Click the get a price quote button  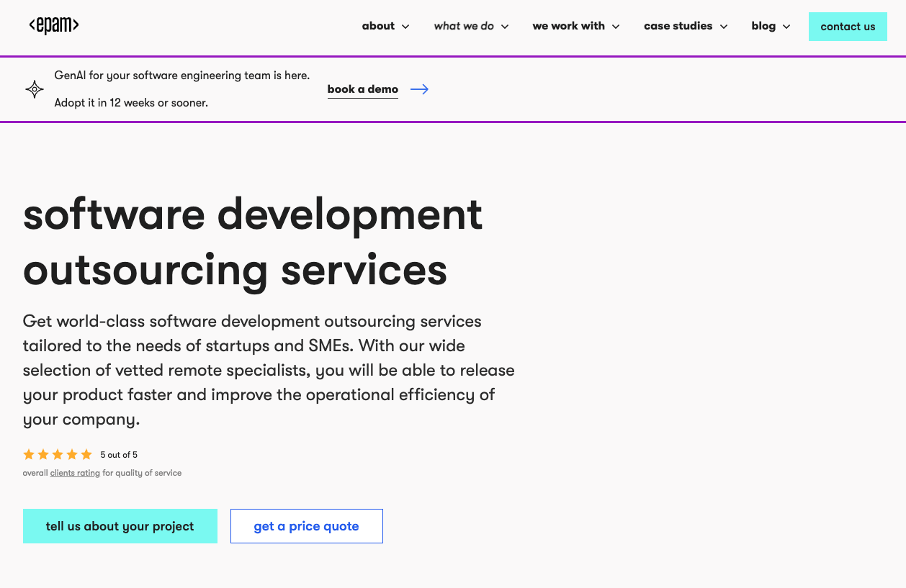click(x=306, y=526)
